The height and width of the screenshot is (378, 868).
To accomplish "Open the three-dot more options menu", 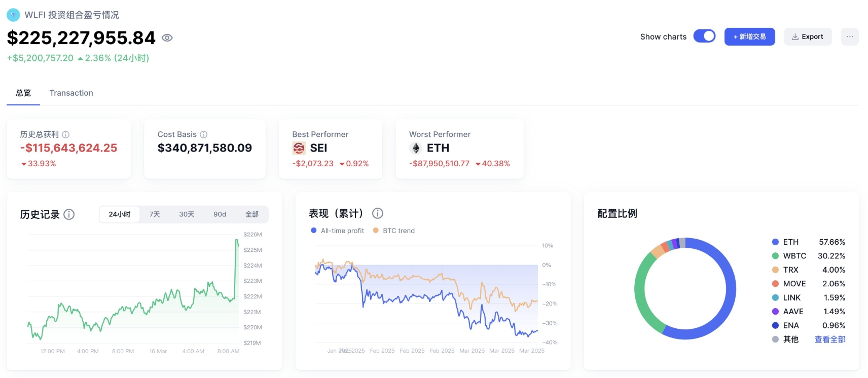I will click(850, 36).
